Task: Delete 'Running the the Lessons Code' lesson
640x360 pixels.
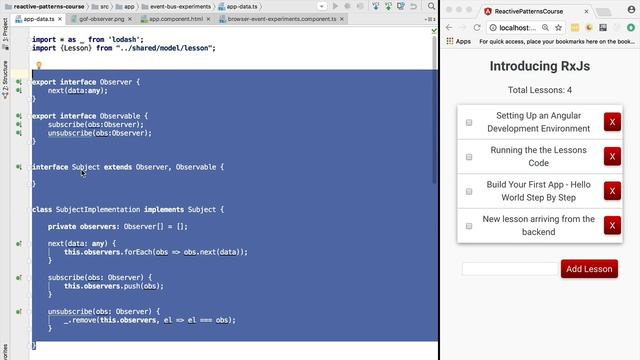Action: pos(612,156)
